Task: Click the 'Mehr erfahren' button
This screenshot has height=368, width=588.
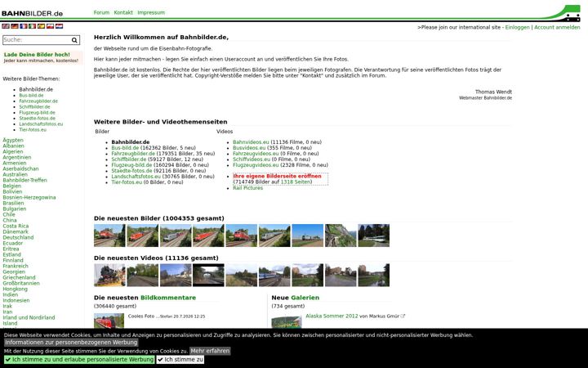Action: pos(210,351)
